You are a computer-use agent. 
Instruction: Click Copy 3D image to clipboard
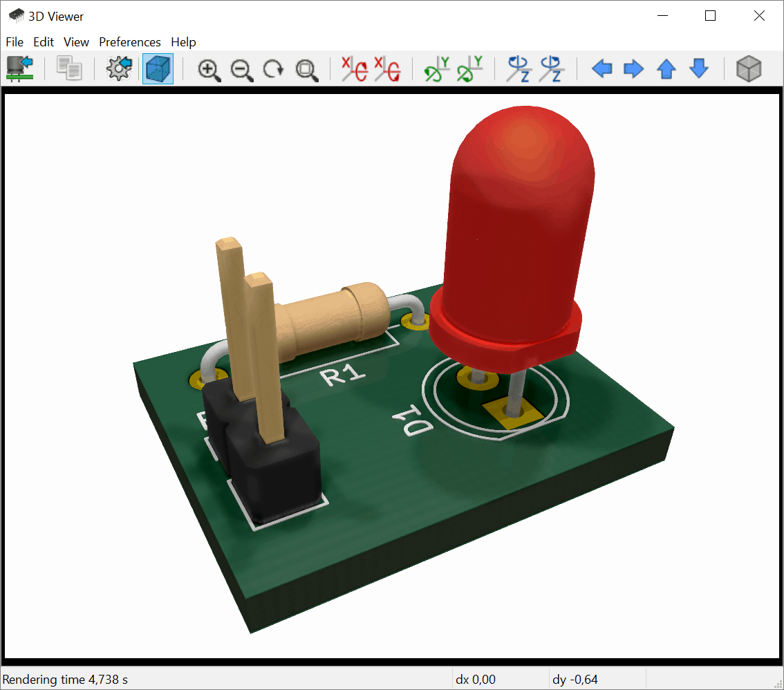pyautogui.click(x=69, y=68)
